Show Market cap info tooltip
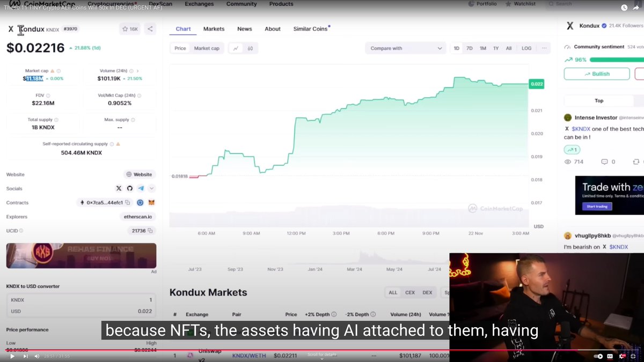This screenshot has height=362, width=644. click(58, 71)
